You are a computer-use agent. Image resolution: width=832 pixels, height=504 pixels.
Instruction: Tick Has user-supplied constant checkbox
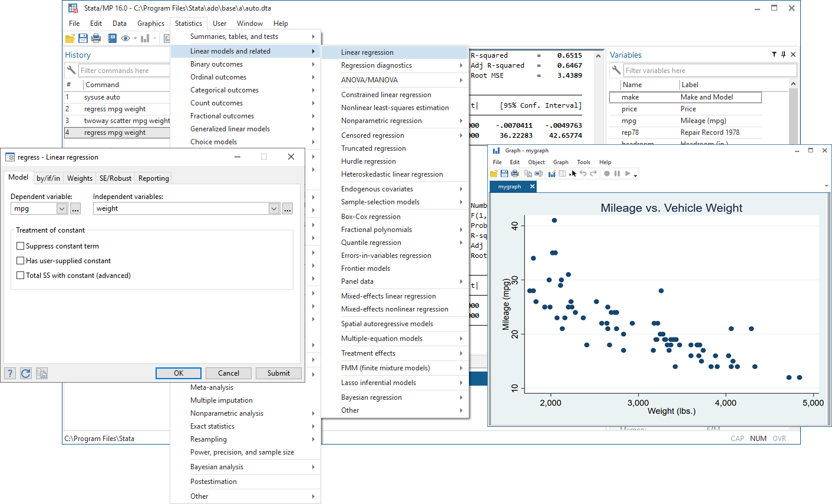click(x=21, y=261)
